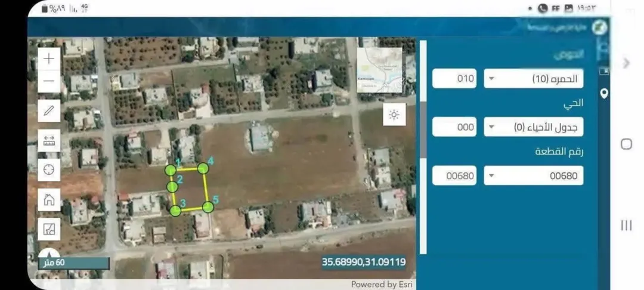This screenshot has width=644, height=290.
Task: Select parcel vertex point 1
Action: [x=171, y=170]
